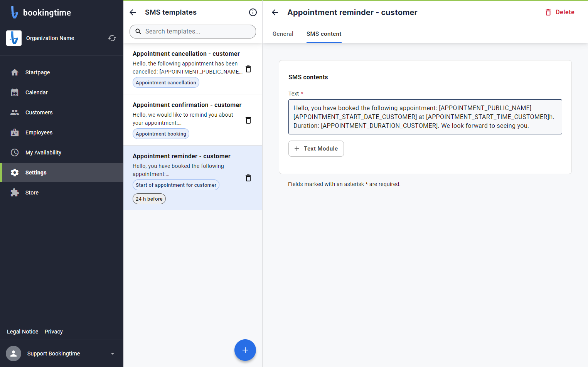588x367 pixels.
Task: Open the Calendar icon in sidebar
Action: (15, 92)
